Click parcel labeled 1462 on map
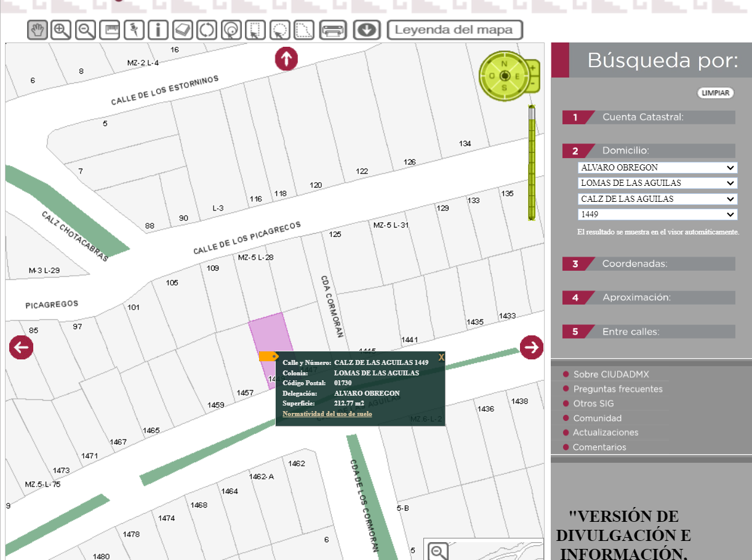Image resolution: width=752 pixels, height=560 pixels. click(x=297, y=463)
